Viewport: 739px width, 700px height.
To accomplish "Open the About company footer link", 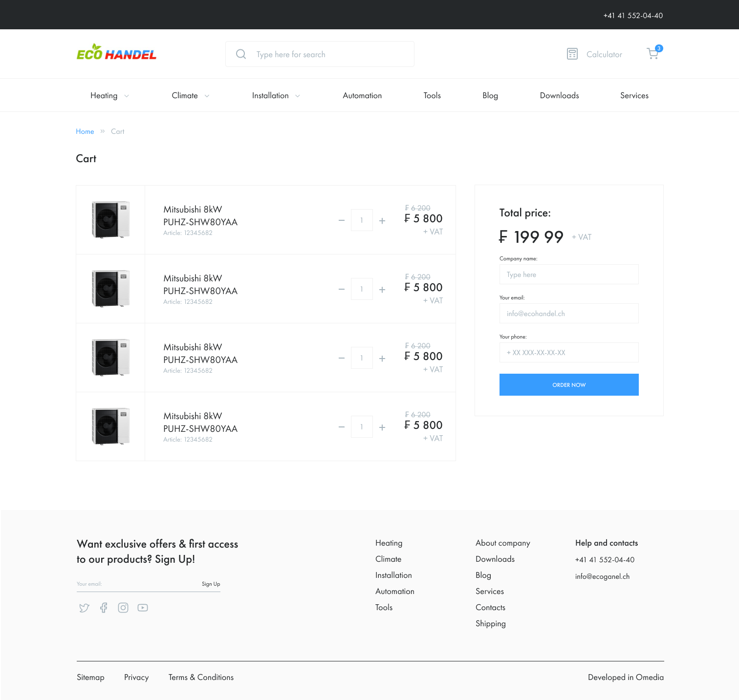I will click(503, 543).
